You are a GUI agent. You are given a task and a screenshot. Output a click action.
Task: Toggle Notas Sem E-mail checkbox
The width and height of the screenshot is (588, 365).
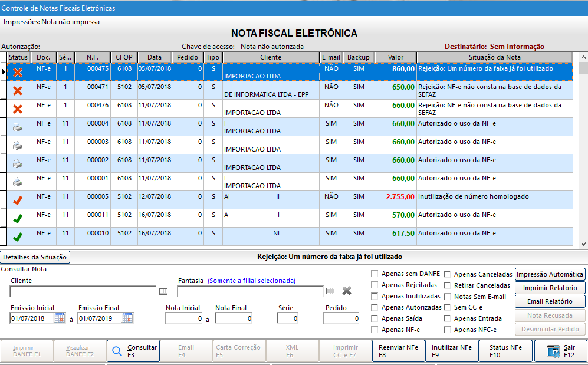click(447, 297)
